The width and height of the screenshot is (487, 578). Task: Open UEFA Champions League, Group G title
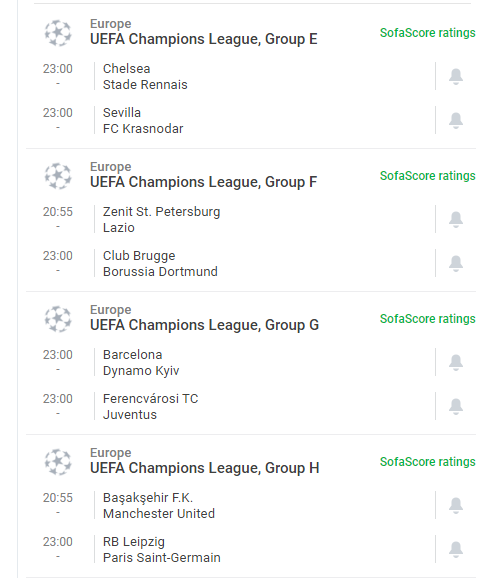coord(204,325)
